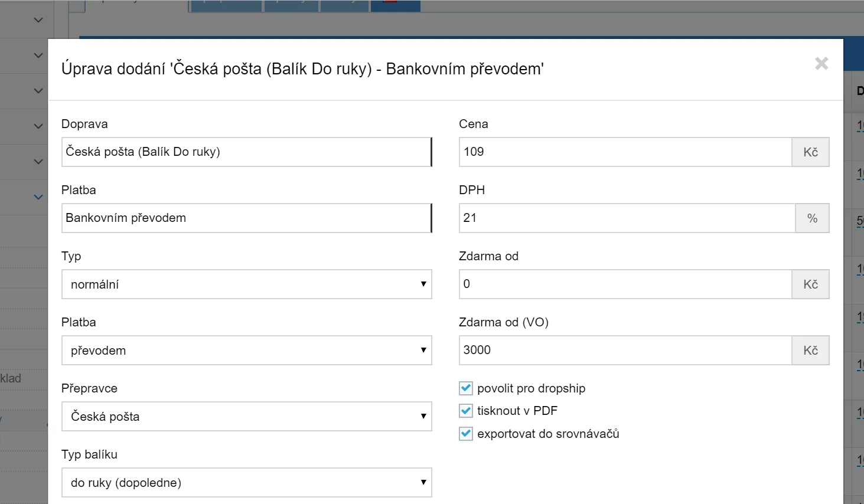
Task: Click the percent addon beside DPH
Action: [x=813, y=218]
